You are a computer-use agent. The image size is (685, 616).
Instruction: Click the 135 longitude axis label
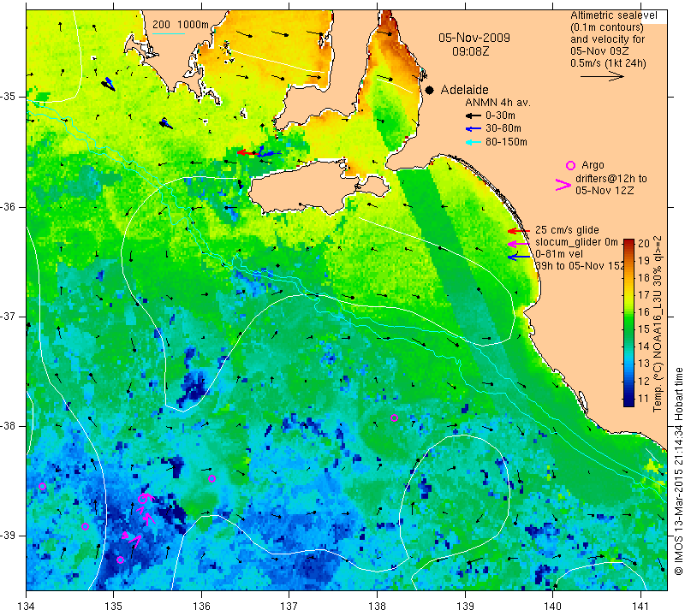114,607
